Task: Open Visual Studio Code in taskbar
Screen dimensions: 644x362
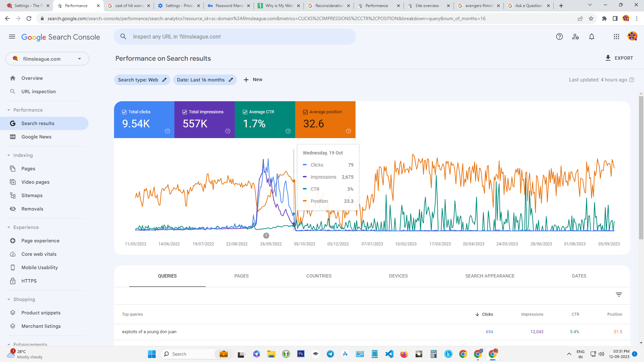Action: pos(389,354)
